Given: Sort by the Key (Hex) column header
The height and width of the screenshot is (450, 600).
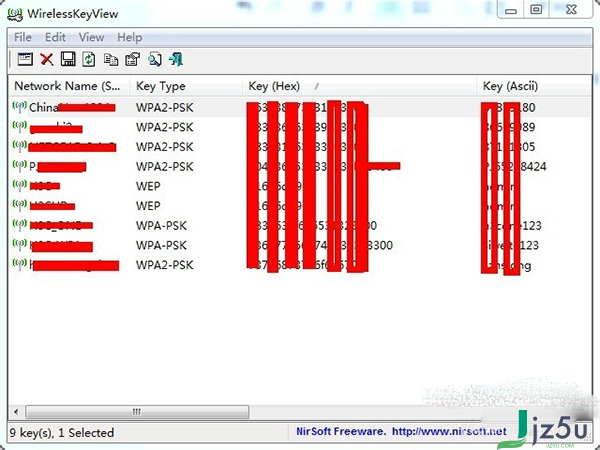Looking at the screenshot, I should (275, 86).
